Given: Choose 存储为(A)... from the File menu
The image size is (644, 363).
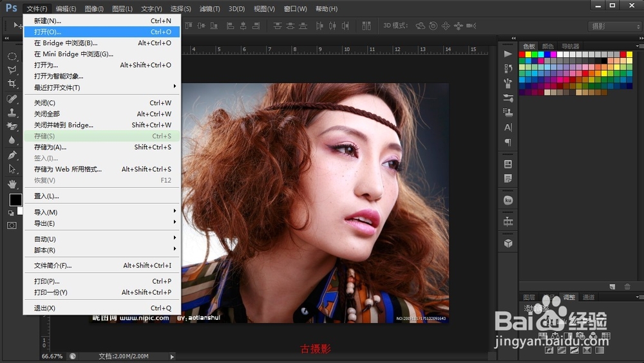Looking at the screenshot, I should (50, 147).
